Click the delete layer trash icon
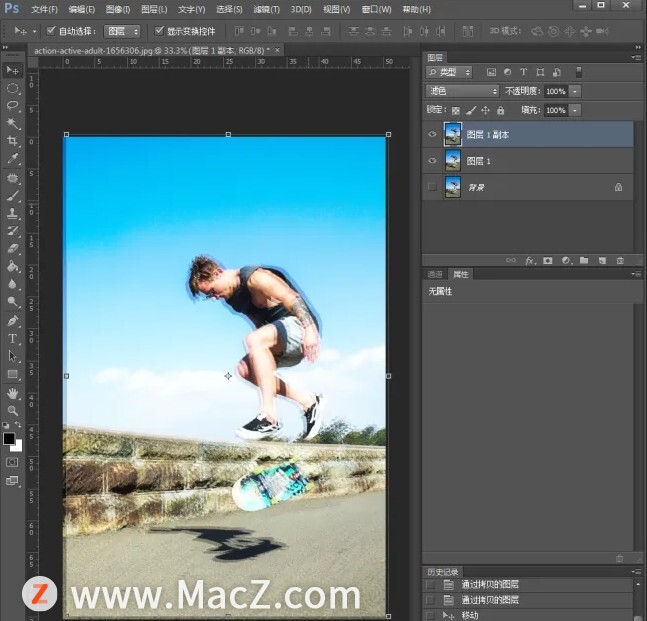647x621 pixels. pyautogui.click(x=620, y=261)
